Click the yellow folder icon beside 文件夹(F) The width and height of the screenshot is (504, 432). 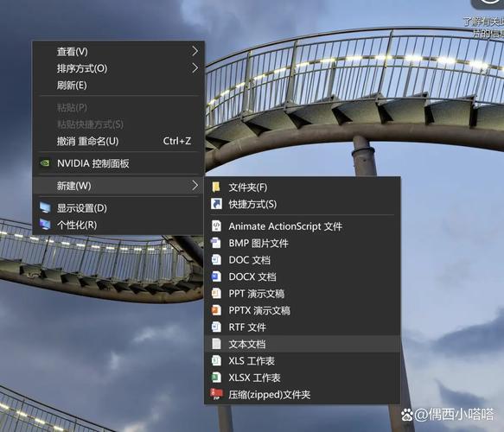[216, 187]
